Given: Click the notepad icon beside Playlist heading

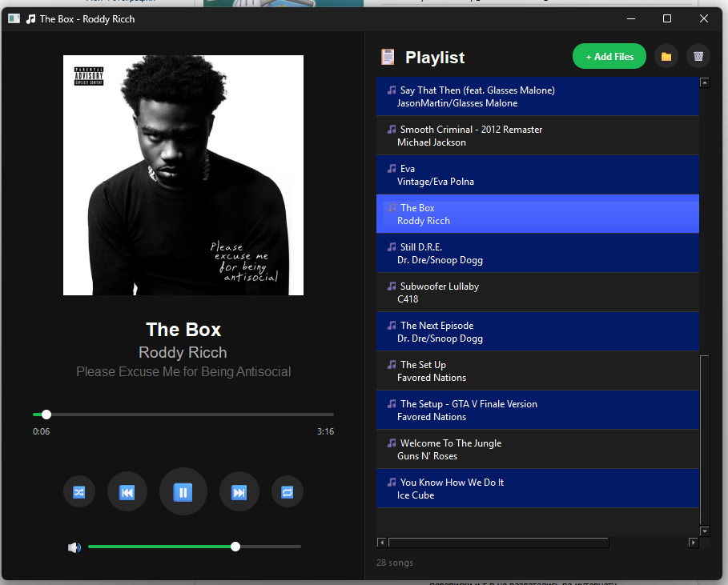Looking at the screenshot, I should 388,57.
